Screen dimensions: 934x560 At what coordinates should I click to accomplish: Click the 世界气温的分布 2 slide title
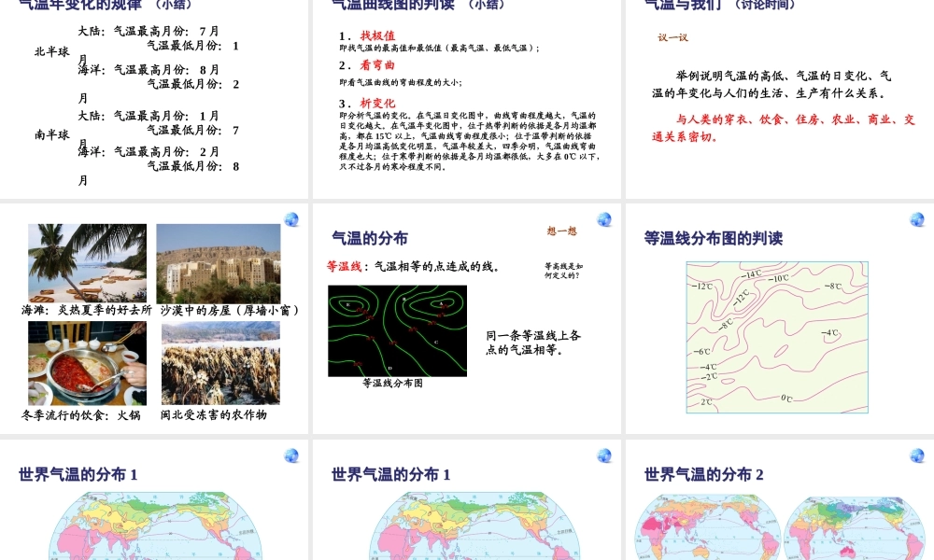703,475
